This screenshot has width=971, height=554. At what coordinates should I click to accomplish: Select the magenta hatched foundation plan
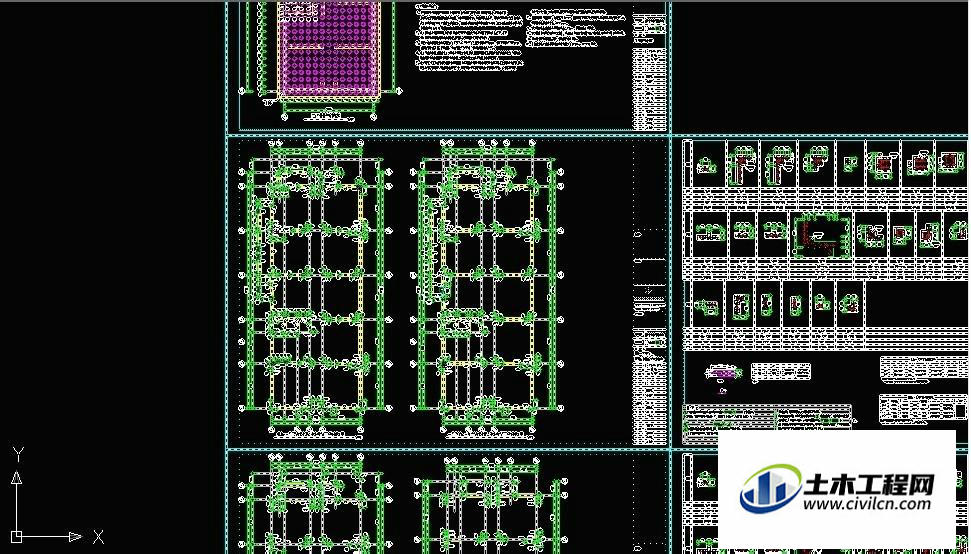tap(328, 50)
